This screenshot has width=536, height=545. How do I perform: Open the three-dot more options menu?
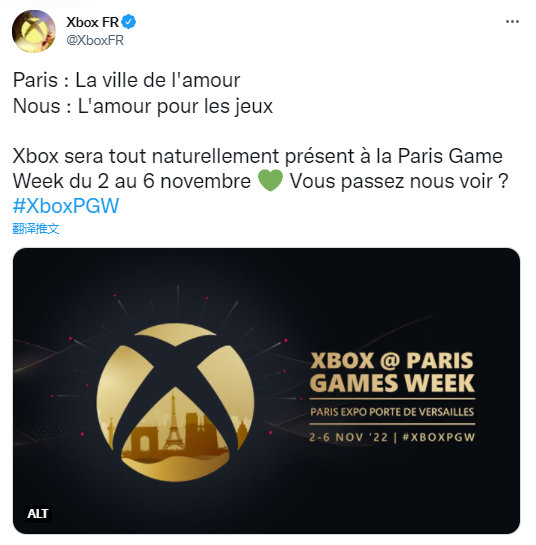coord(512,22)
